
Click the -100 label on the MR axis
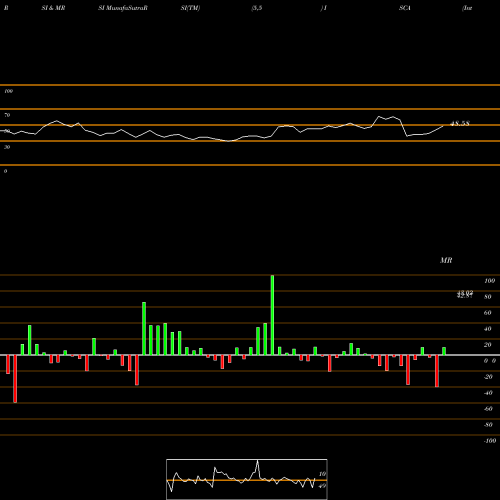490,441
